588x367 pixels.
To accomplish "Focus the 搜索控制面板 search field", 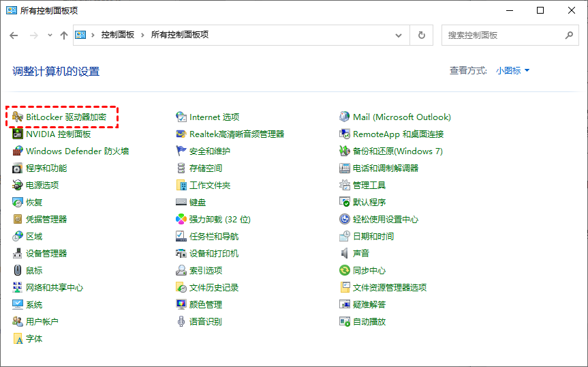I will pos(510,35).
